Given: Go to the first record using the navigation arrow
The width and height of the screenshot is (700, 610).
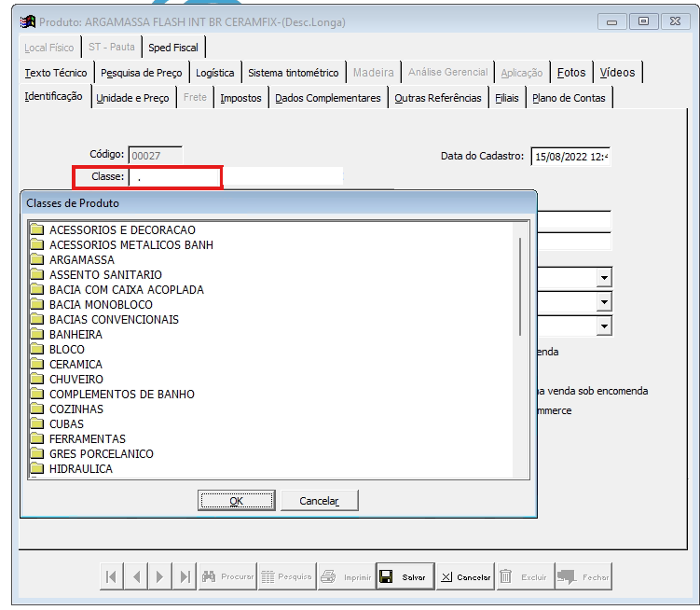Looking at the screenshot, I should [112, 577].
